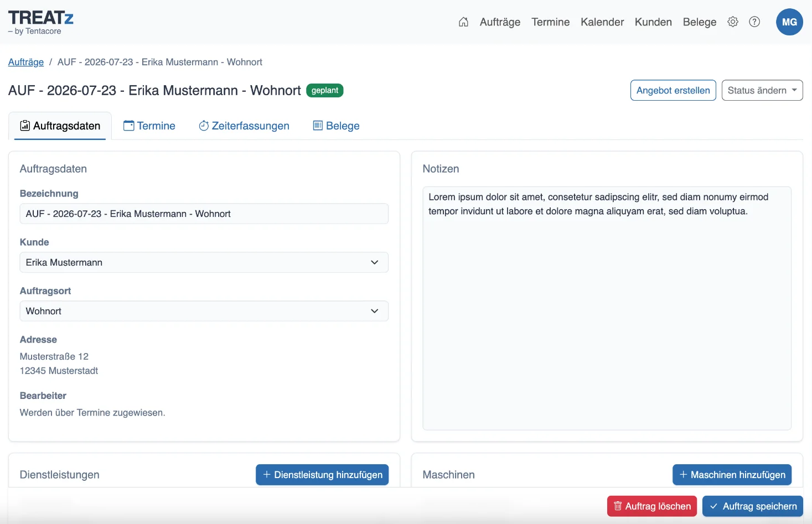
Task: Follow the Aufträge breadcrumb link
Action: [26, 62]
